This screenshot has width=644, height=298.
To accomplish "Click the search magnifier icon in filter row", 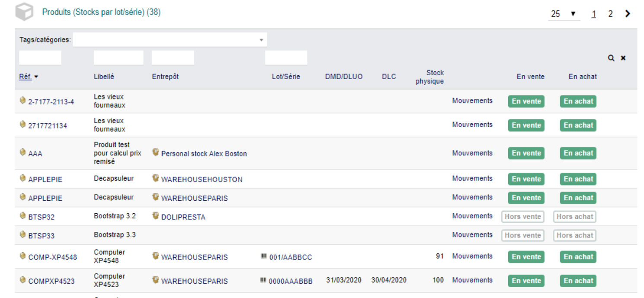I will point(611,58).
